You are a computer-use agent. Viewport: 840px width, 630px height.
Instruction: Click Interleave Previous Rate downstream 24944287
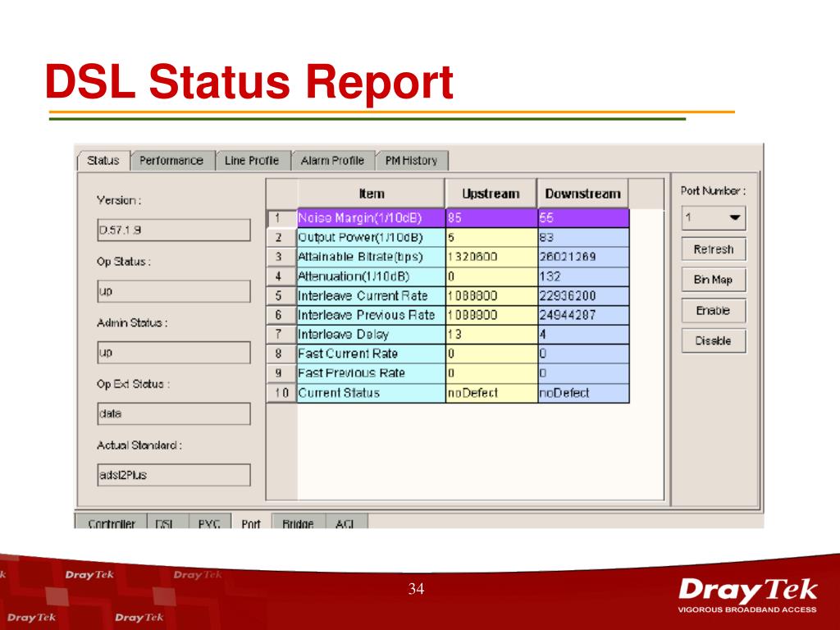(583, 315)
